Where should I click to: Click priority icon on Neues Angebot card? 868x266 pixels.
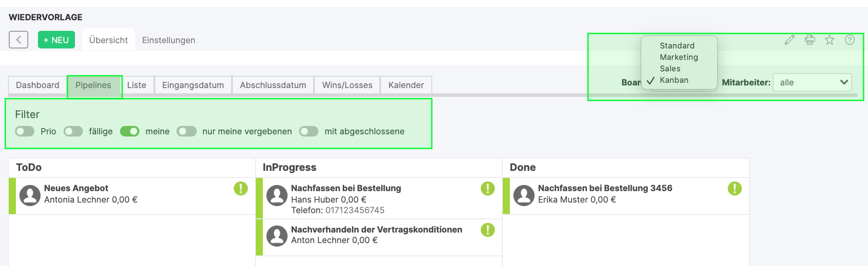pyautogui.click(x=241, y=188)
